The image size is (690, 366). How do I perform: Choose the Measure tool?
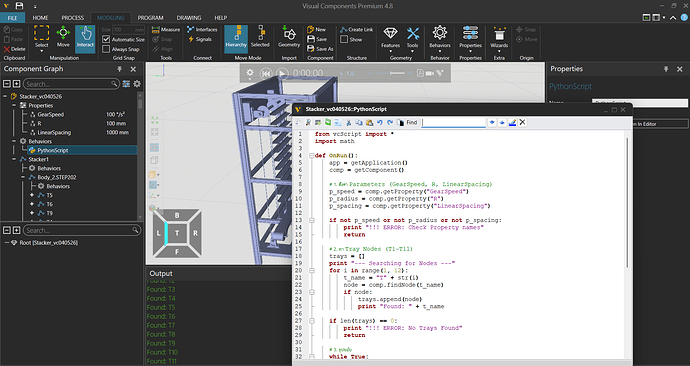pos(165,29)
